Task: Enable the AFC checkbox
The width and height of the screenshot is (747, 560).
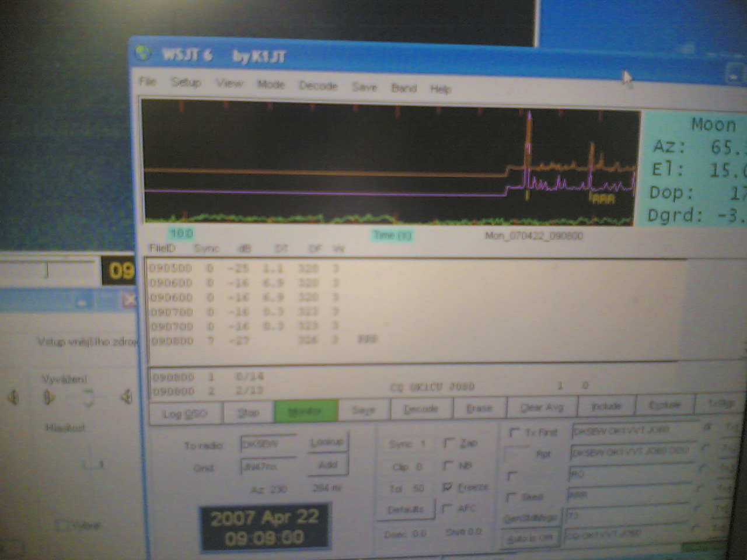Action: point(446,509)
